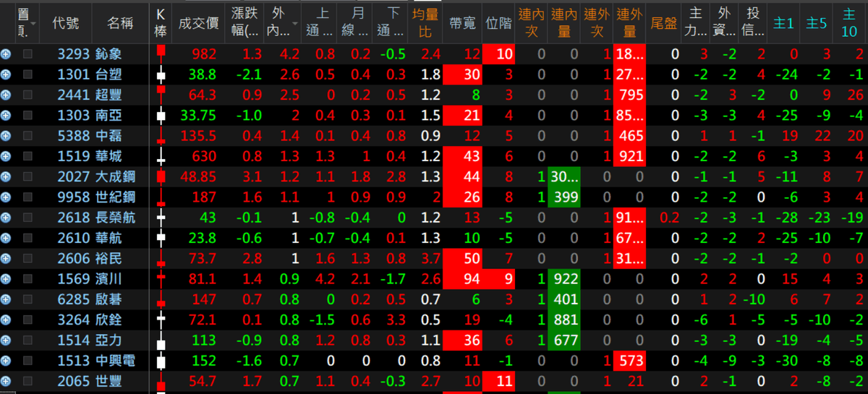Sort by the 帶寬 column header
This screenshot has height=394, width=868.
click(x=462, y=22)
